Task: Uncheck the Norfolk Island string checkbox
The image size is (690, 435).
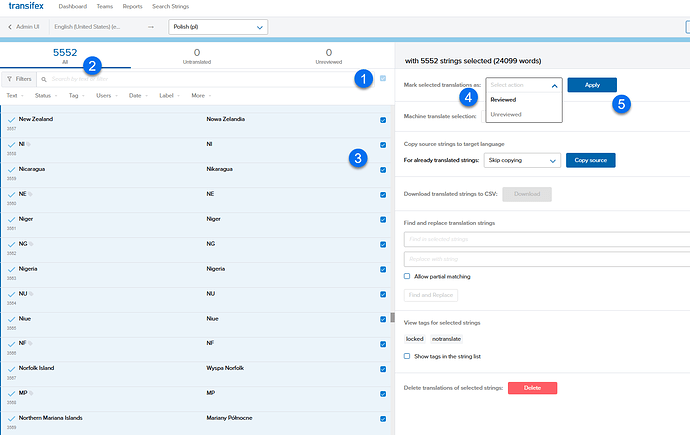Action: click(383, 369)
